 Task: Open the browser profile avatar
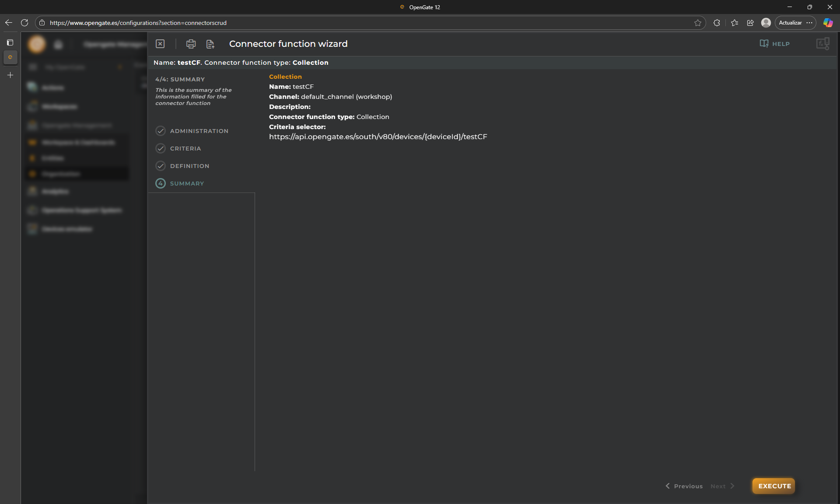(x=766, y=23)
